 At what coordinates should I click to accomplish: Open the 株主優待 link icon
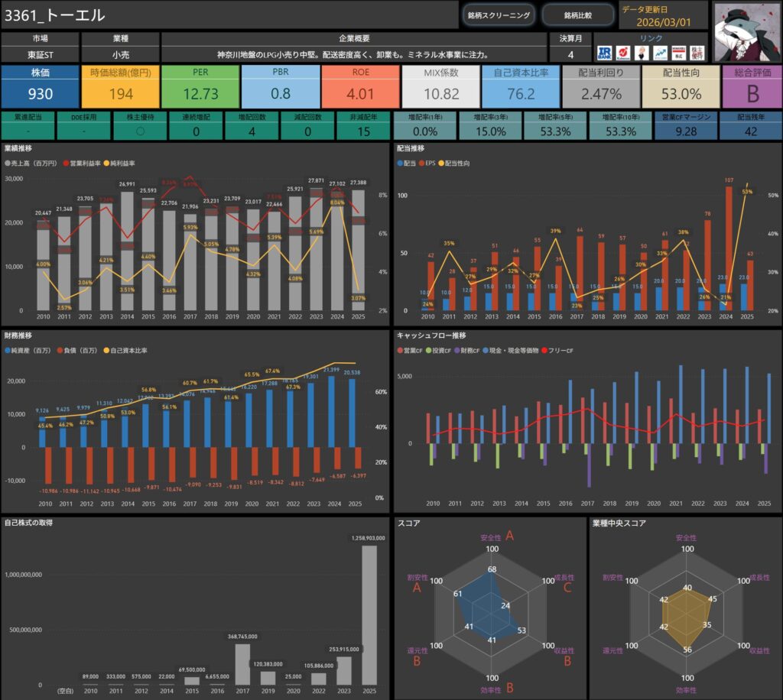[696, 53]
